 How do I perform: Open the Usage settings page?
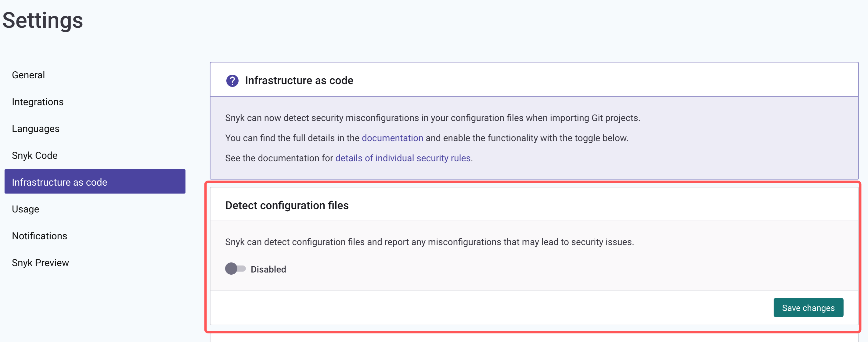click(x=25, y=209)
